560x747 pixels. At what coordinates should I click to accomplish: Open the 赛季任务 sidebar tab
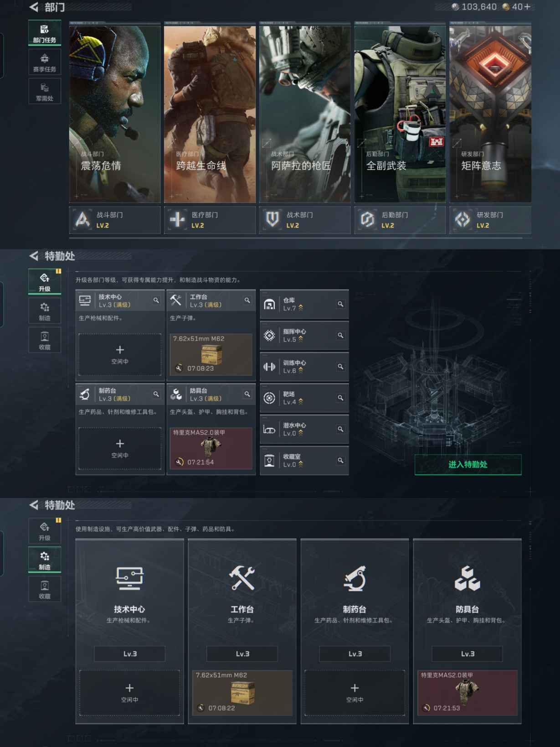45,62
